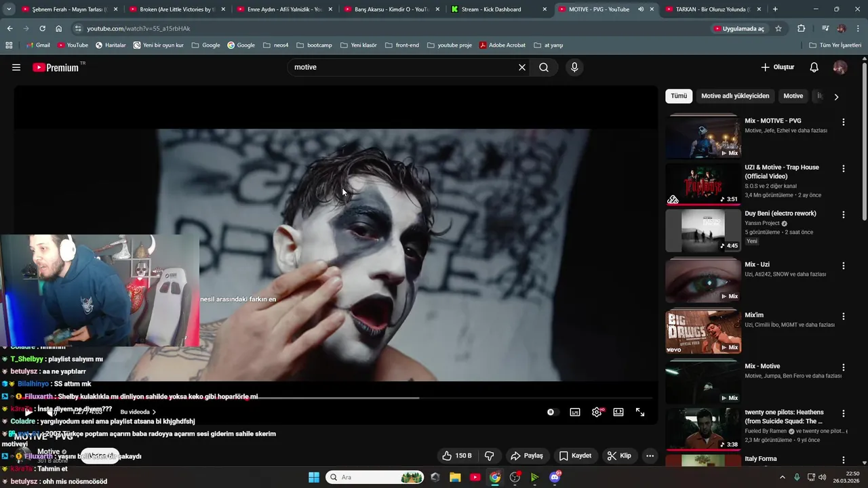Select the Motive filter chip
The height and width of the screenshot is (488, 868).
pyautogui.click(x=793, y=96)
